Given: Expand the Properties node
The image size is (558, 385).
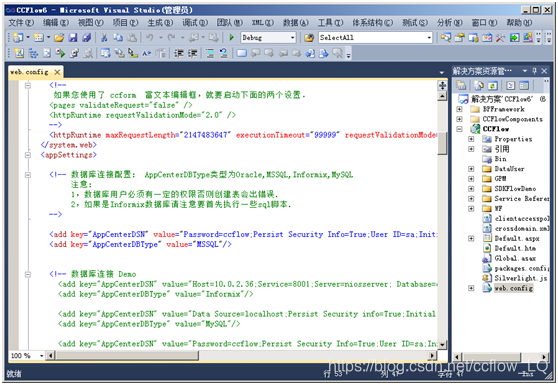Looking at the screenshot, I should (471, 139).
